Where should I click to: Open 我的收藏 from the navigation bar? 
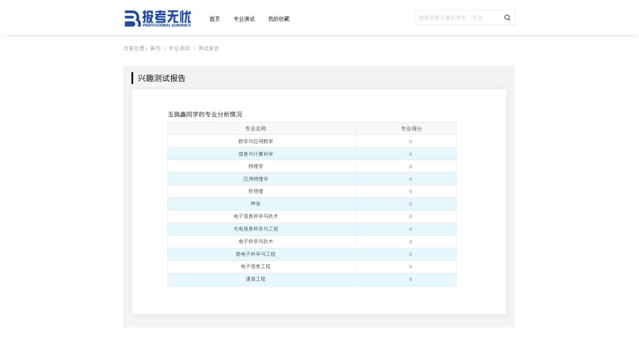coord(278,19)
